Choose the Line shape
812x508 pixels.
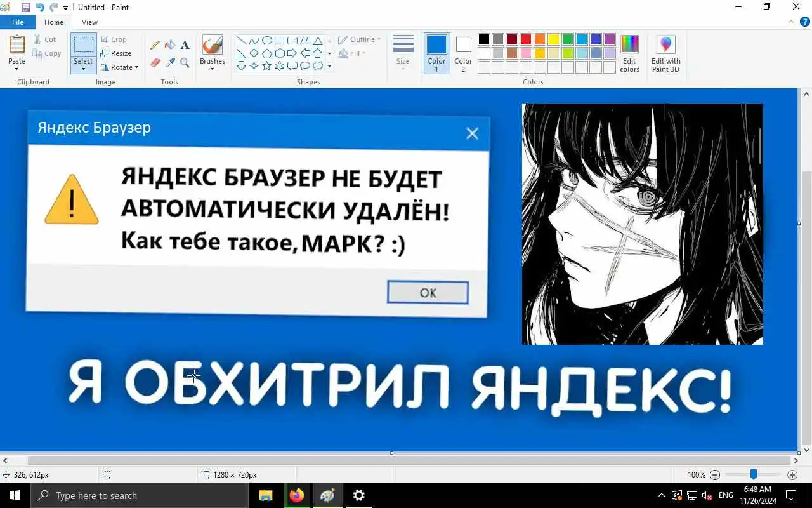pyautogui.click(x=242, y=41)
